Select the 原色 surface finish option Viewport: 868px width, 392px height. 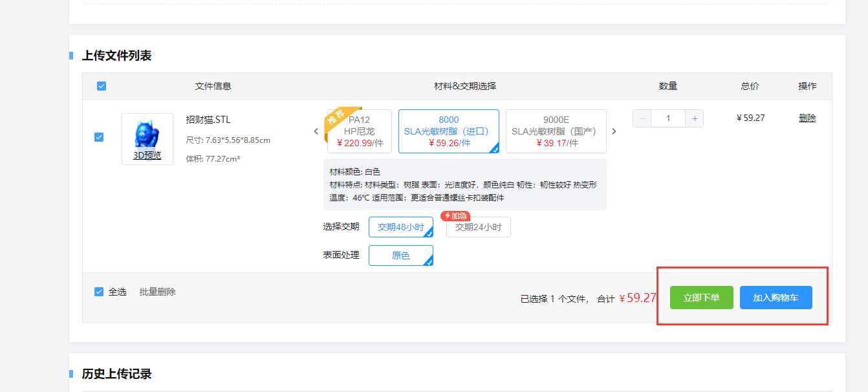(x=400, y=256)
